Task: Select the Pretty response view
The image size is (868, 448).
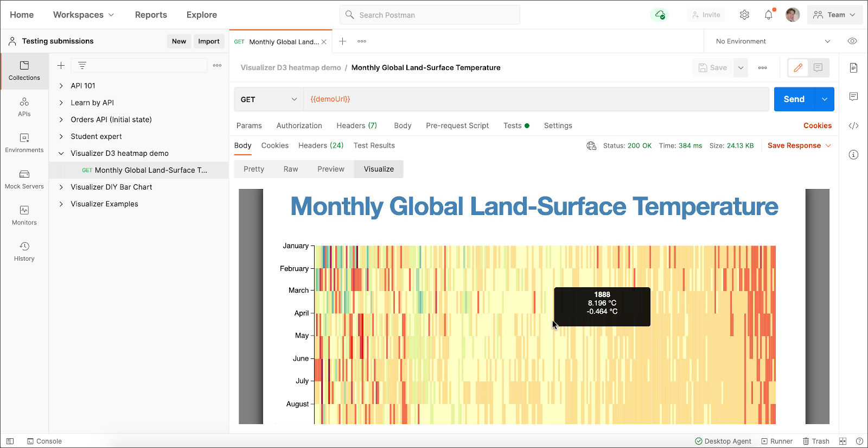Action: tap(254, 169)
